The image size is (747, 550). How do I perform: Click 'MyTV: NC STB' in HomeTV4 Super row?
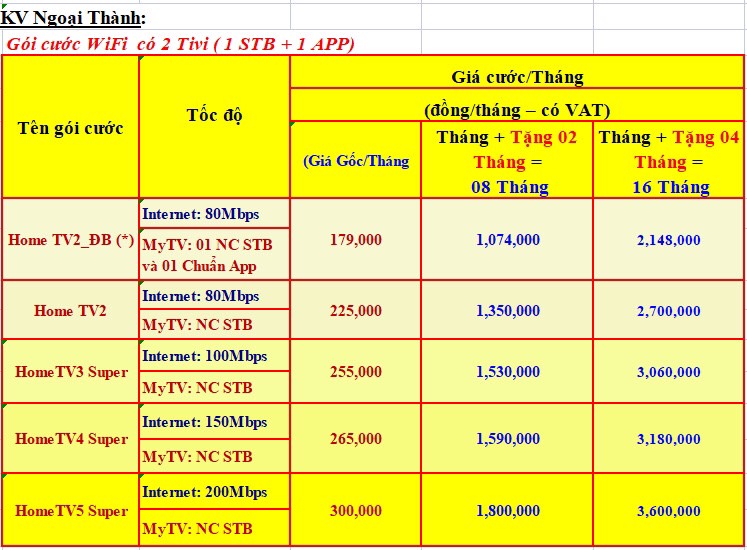click(214, 457)
